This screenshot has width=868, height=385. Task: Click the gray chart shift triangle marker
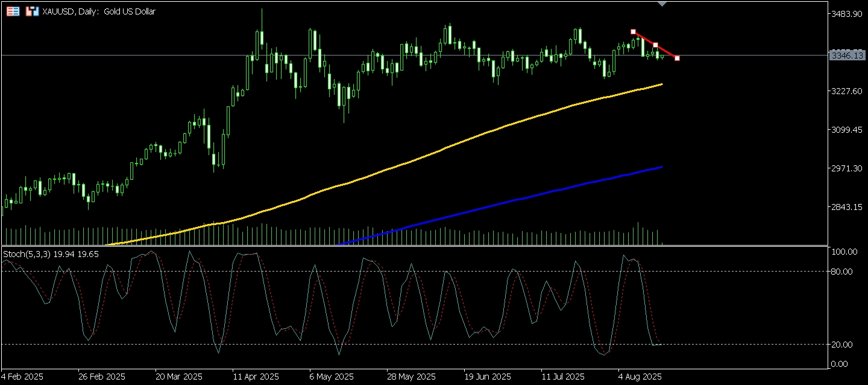pyautogui.click(x=662, y=4)
